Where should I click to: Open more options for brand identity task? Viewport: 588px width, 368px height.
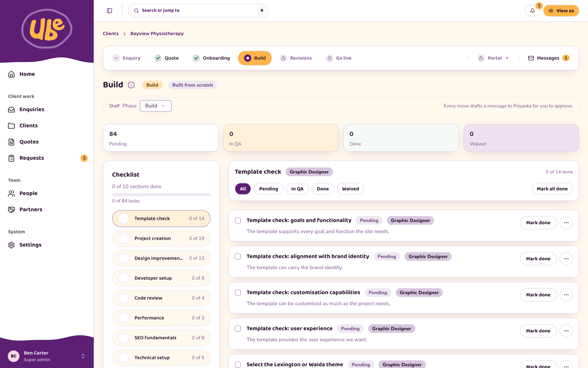tap(566, 259)
